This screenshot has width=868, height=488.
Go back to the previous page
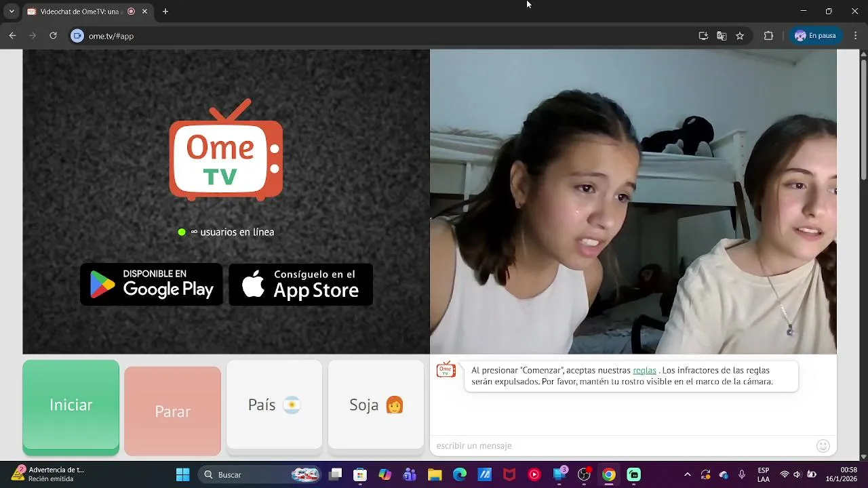click(12, 36)
